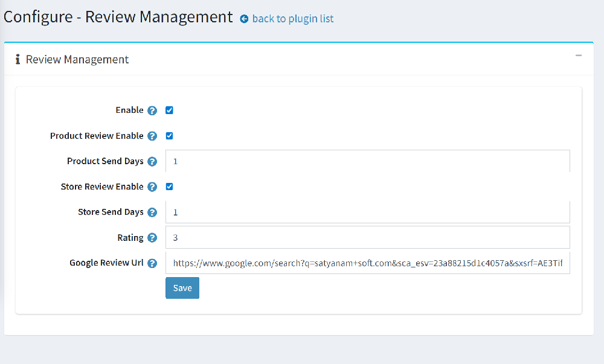Collapse the Review Management panel
The height and width of the screenshot is (364, 604).
point(579,56)
